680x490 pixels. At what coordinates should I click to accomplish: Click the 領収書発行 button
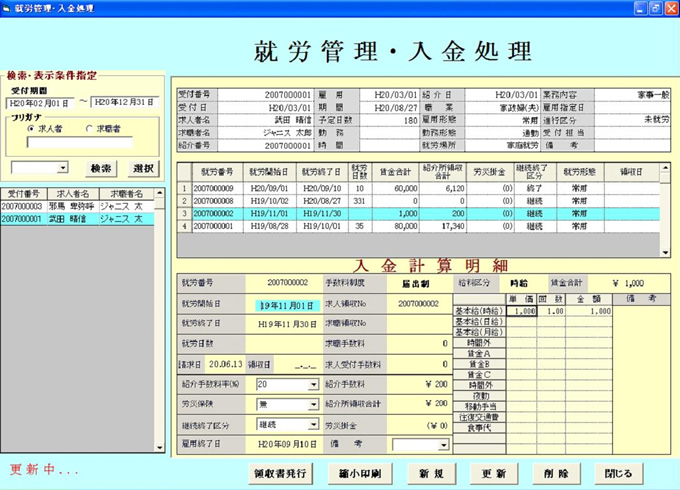click(x=281, y=473)
